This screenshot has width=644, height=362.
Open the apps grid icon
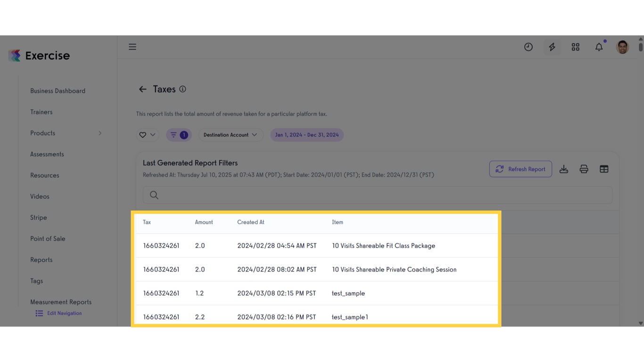(x=576, y=47)
